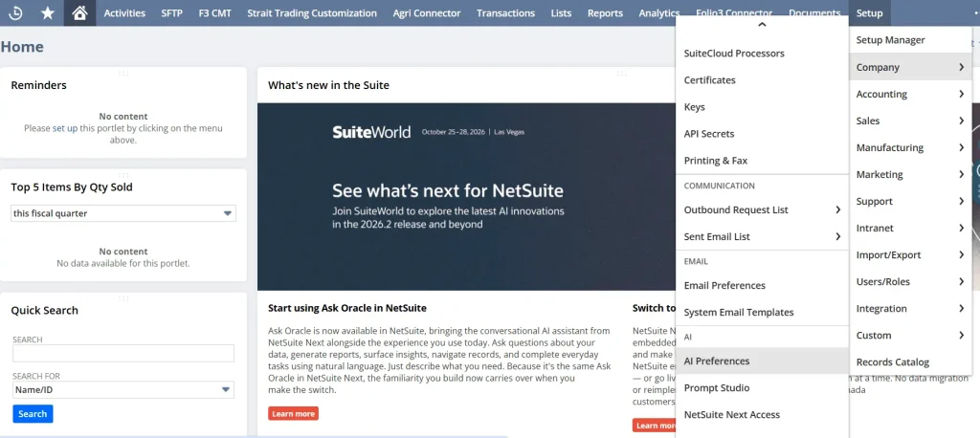Open the Transactions menu
980x438 pixels.
click(x=505, y=12)
